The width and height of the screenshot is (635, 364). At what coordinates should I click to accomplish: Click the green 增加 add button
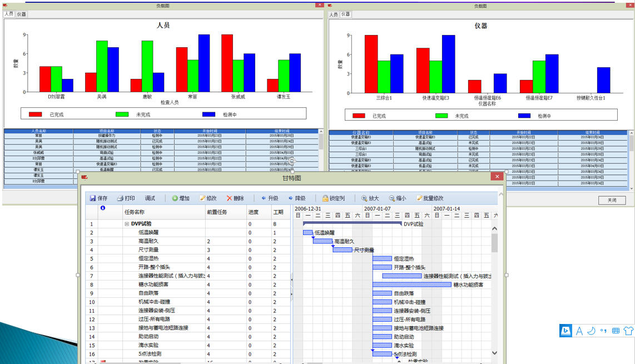(x=175, y=198)
